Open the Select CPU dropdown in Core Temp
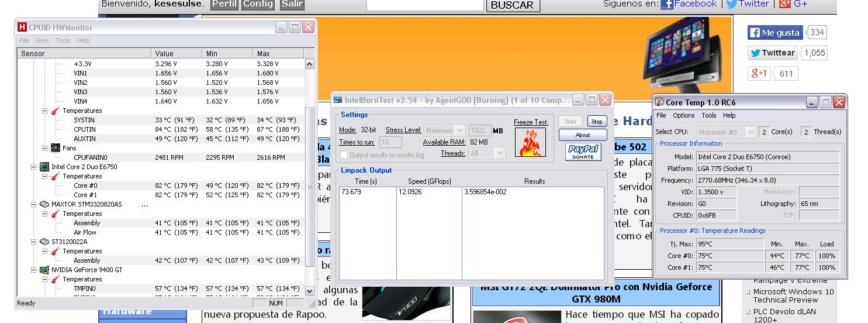The image size is (868, 323). point(727,132)
